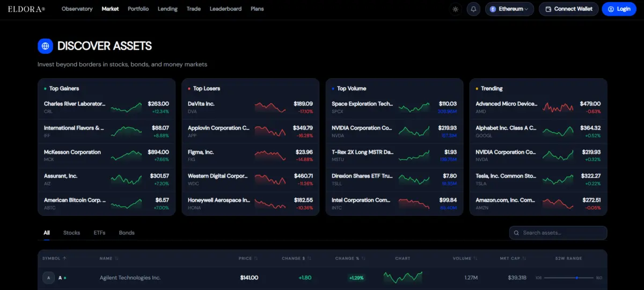Viewport: 644px width, 290px height.
Task: Open Applovin Corporation in Top Losers
Action: click(x=251, y=131)
